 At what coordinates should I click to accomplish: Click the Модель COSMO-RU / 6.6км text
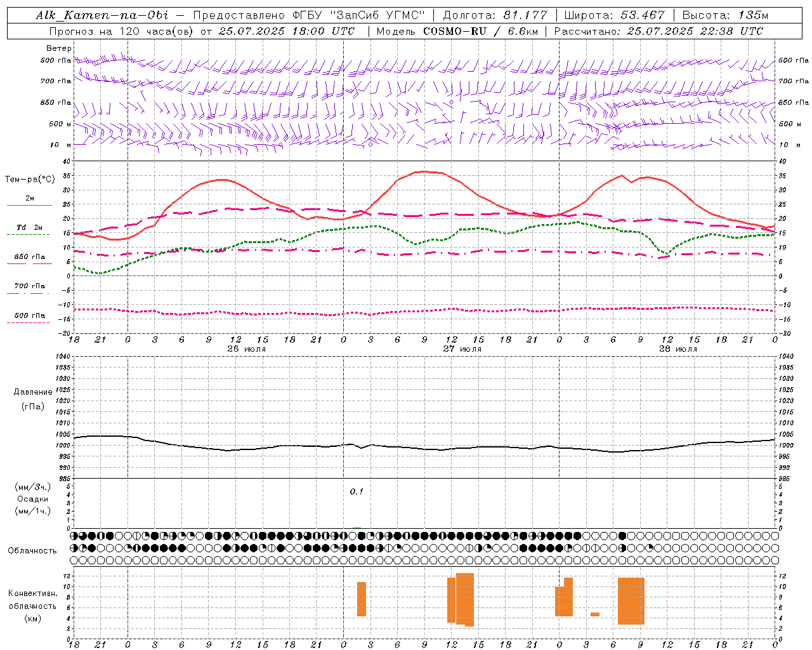(x=457, y=31)
